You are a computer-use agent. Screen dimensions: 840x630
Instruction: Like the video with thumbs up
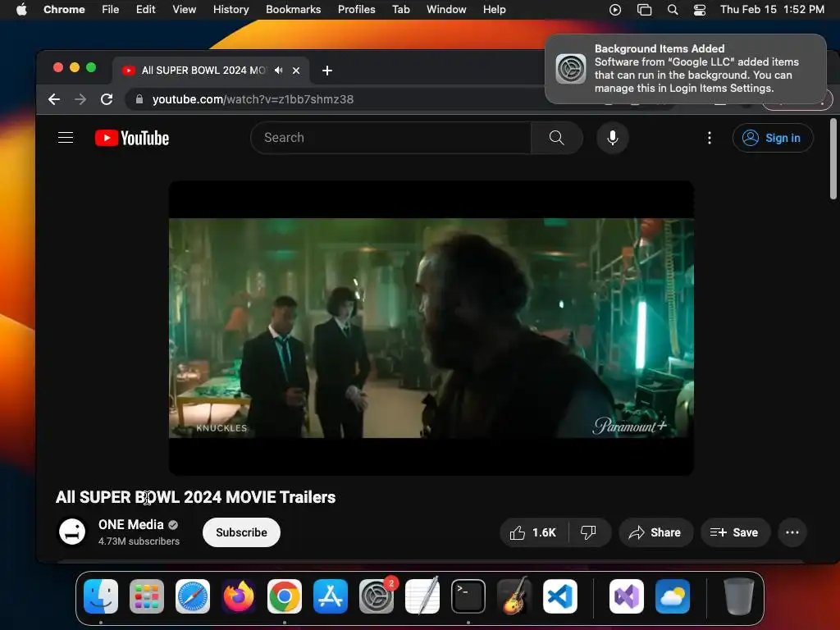click(x=533, y=532)
